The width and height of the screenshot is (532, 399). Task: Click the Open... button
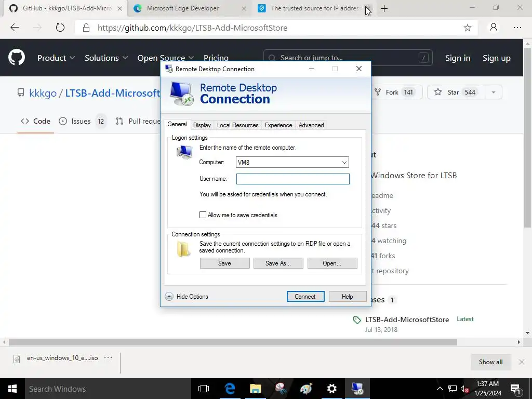pos(332,263)
